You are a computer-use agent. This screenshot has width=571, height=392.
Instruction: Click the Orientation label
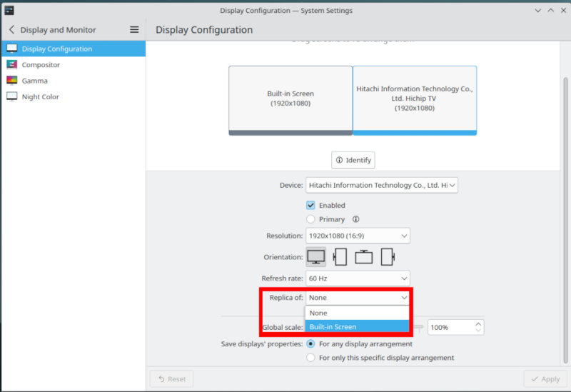point(283,257)
